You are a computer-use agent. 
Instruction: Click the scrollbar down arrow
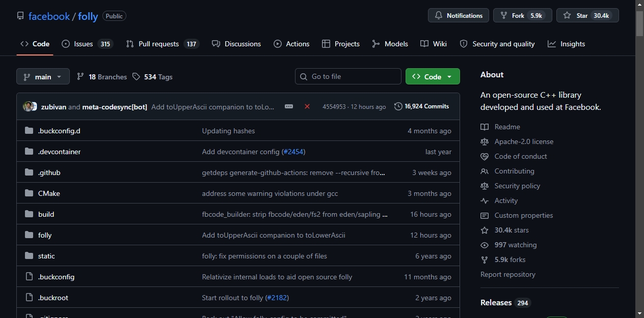pyautogui.click(x=639, y=313)
